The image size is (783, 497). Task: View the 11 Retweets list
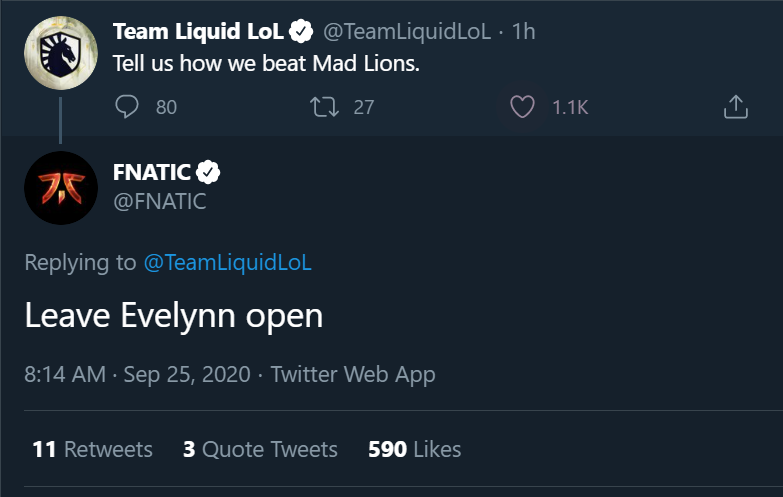pyautogui.click(x=92, y=449)
